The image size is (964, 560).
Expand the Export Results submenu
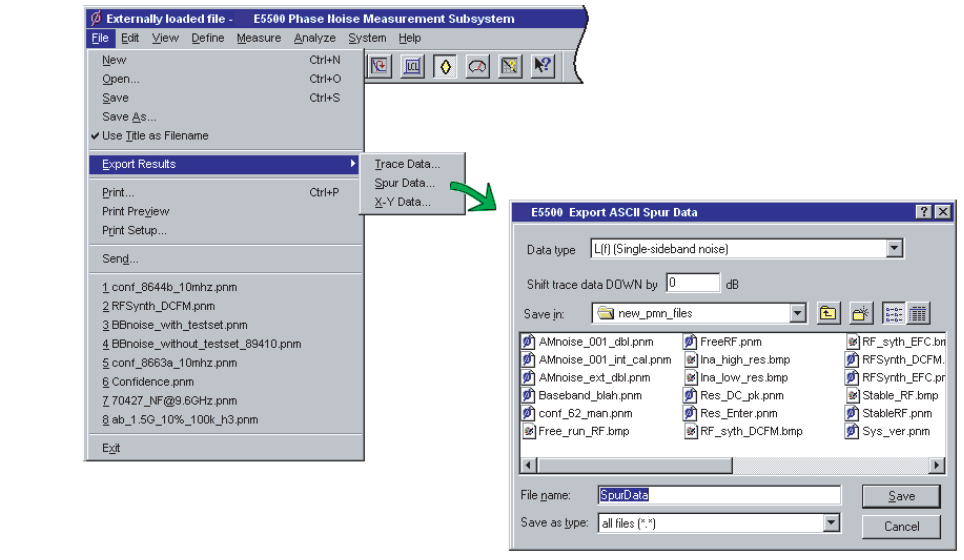pyautogui.click(x=224, y=164)
